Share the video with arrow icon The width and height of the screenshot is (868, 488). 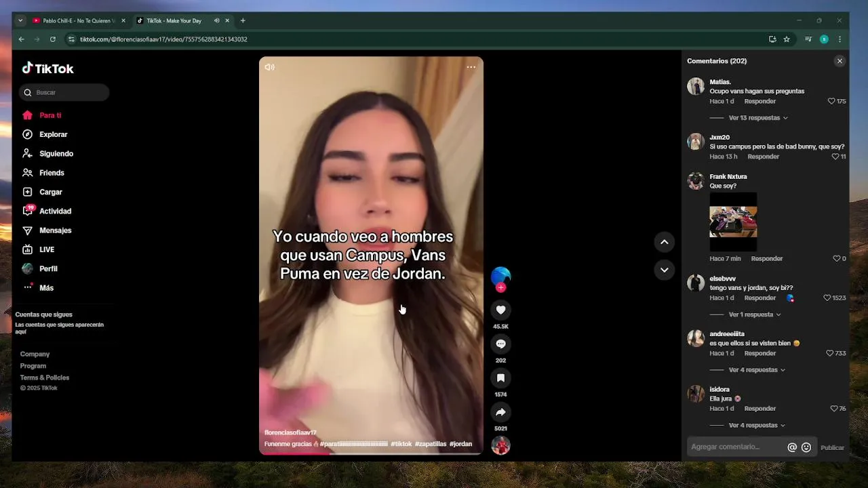tap(500, 412)
